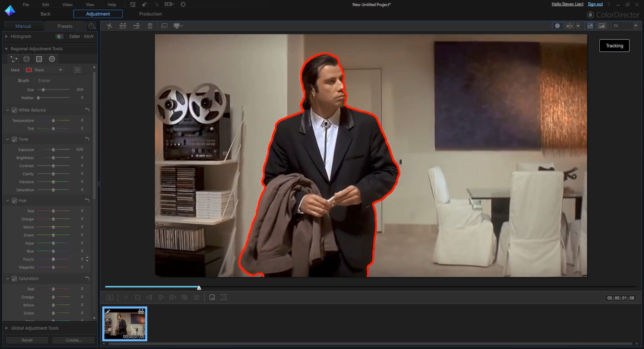
Task: Toggle the Saturation checkbox
Action: (x=14, y=279)
